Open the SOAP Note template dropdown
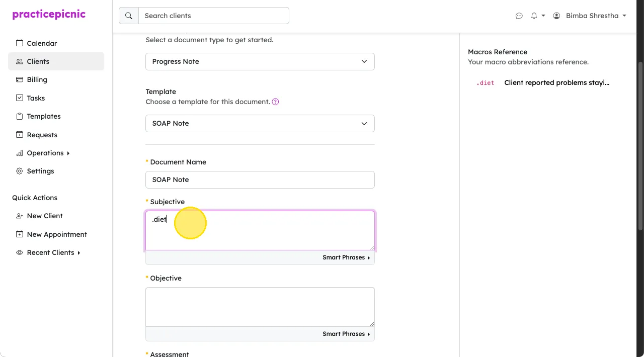644x357 pixels. click(260, 123)
